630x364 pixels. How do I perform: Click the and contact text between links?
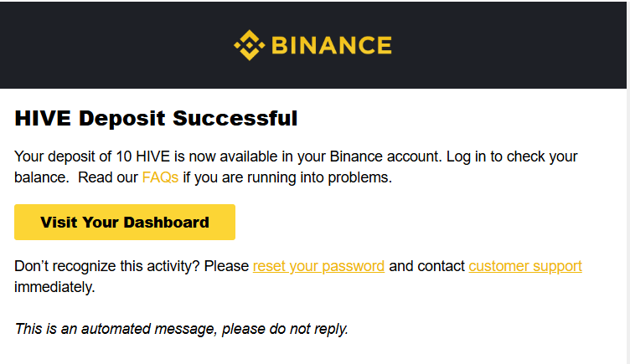click(426, 266)
